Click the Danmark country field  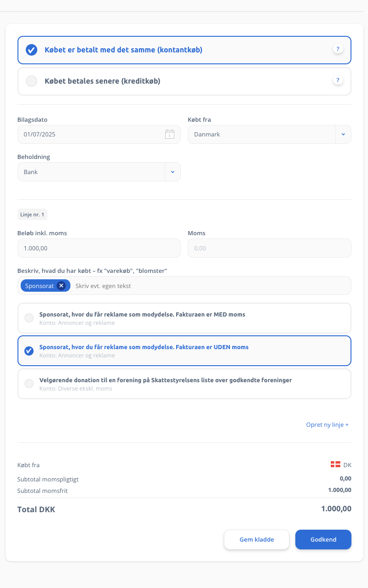[262, 135]
